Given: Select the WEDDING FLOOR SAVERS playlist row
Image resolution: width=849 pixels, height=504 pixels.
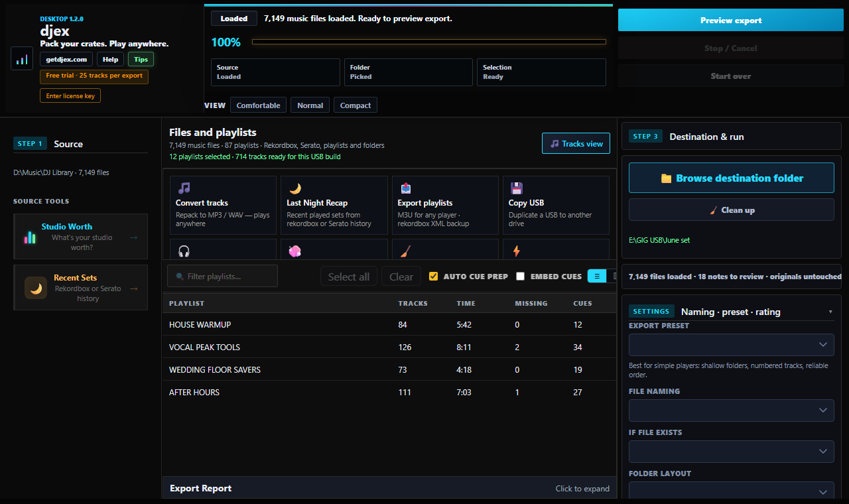Looking at the screenshot, I should 389,370.
